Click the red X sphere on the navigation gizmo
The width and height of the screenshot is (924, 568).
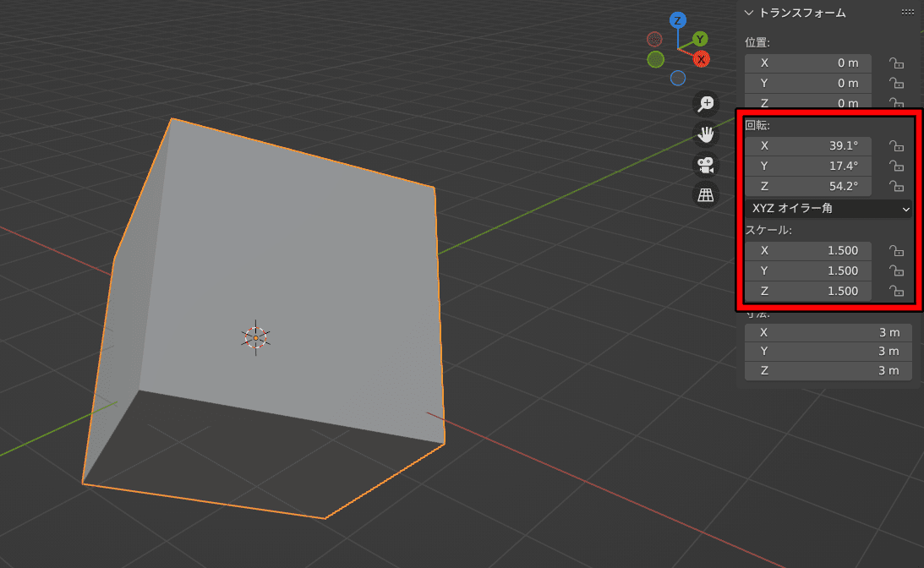pos(703,59)
